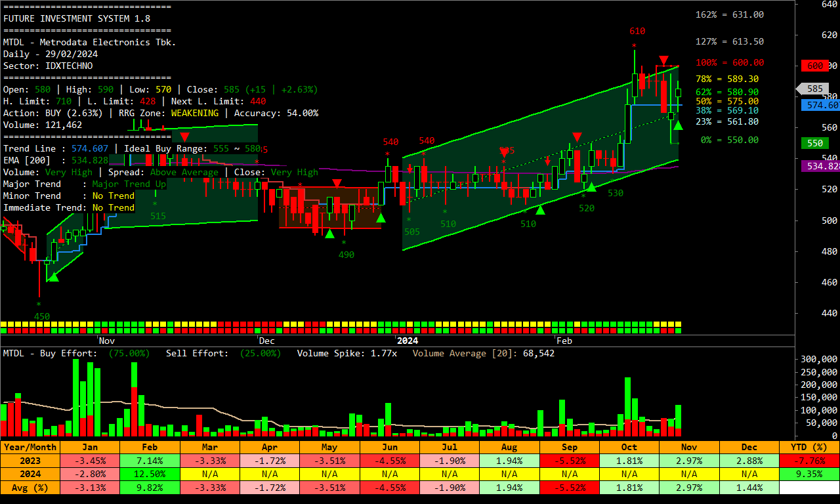The image size is (840, 504).
Task: Select the red down-triangle marker above the November candles
Action: [x=184, y=136]
